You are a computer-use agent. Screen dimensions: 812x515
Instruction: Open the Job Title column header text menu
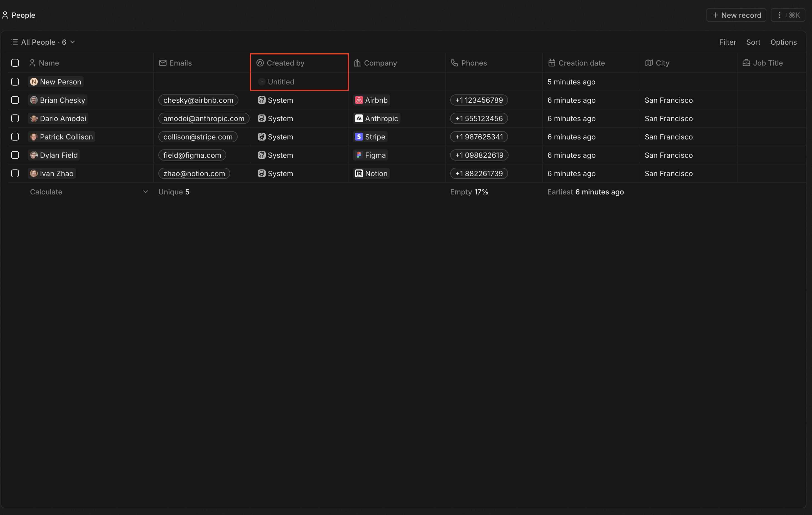pyautogui.click(x=768, y=63)
